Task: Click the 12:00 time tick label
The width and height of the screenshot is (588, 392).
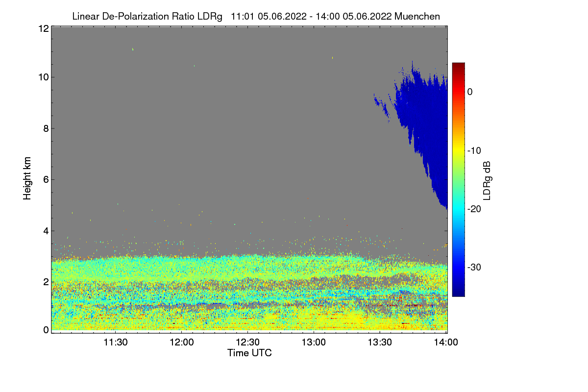Action: (181, 343)
